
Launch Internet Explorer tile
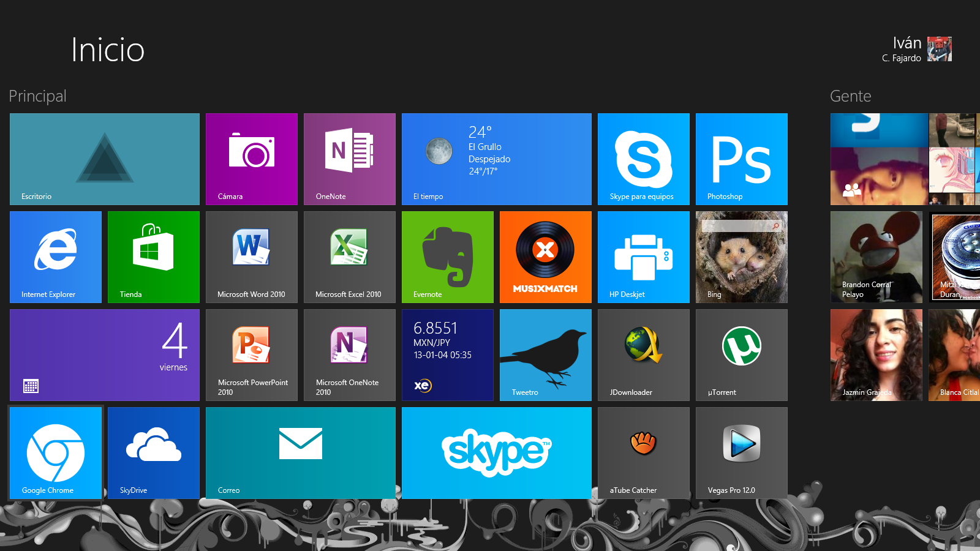[x=56, y=257]
